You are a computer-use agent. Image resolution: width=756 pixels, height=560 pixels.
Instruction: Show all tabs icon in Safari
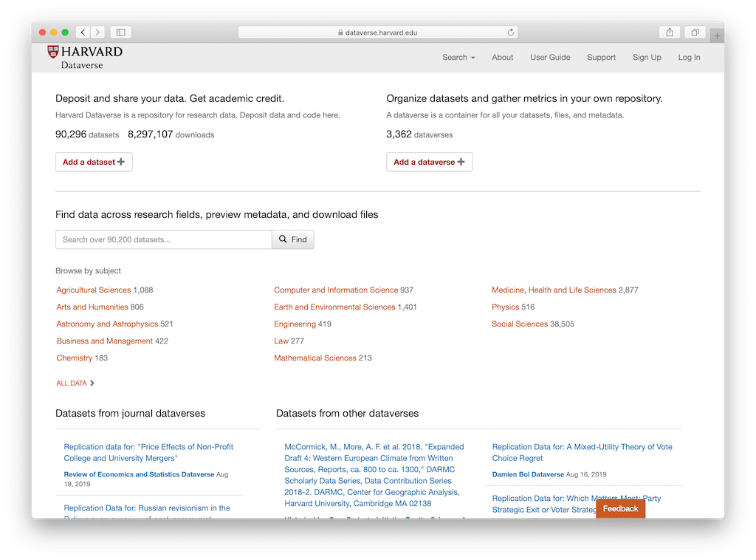(x=695, y=33)
